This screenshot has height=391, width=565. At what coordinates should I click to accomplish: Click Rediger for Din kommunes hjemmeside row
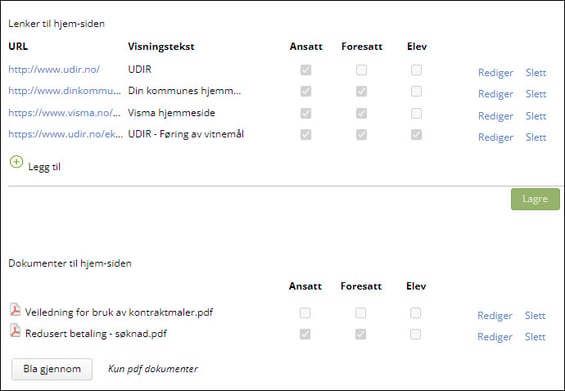[x=495, y=94]
